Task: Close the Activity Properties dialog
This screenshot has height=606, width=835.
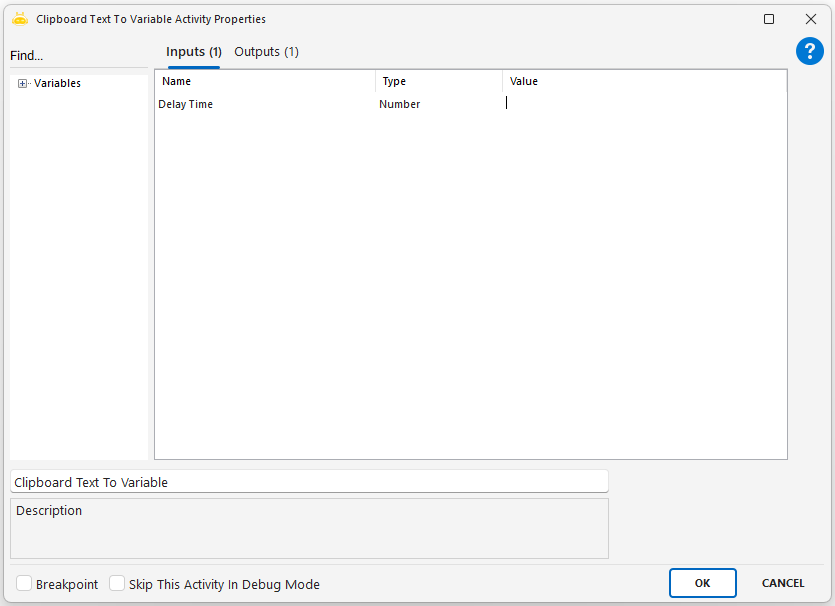Action: point(811,19)
